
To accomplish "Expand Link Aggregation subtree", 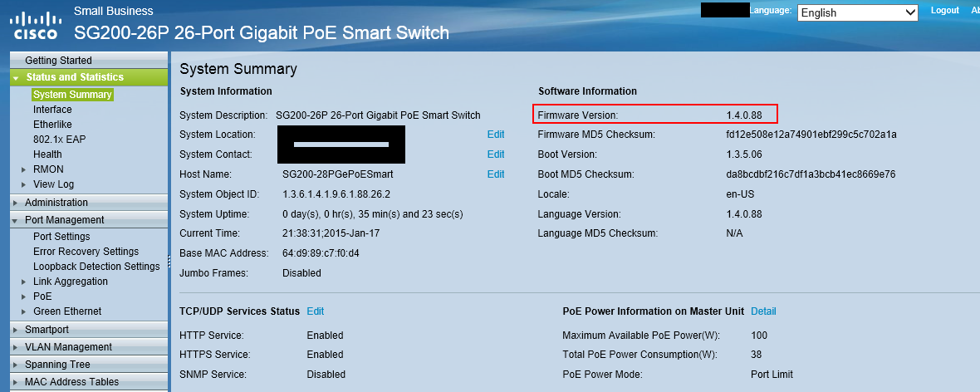I will pos(24,282).
